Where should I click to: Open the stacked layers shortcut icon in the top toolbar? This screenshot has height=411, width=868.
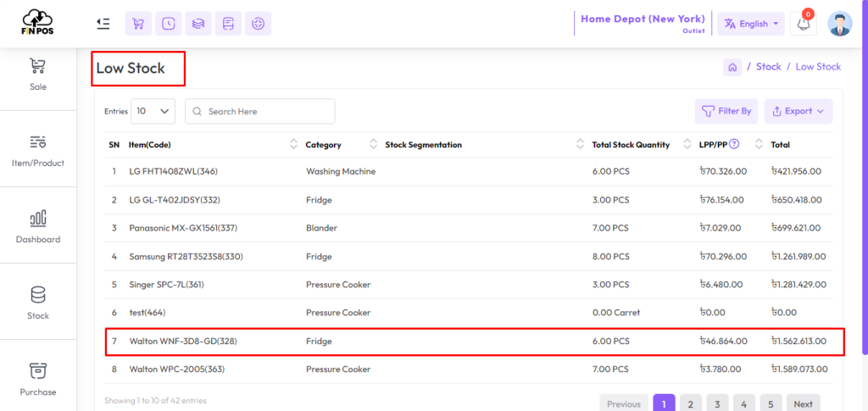pyautogui.click(x=198, y=24)
